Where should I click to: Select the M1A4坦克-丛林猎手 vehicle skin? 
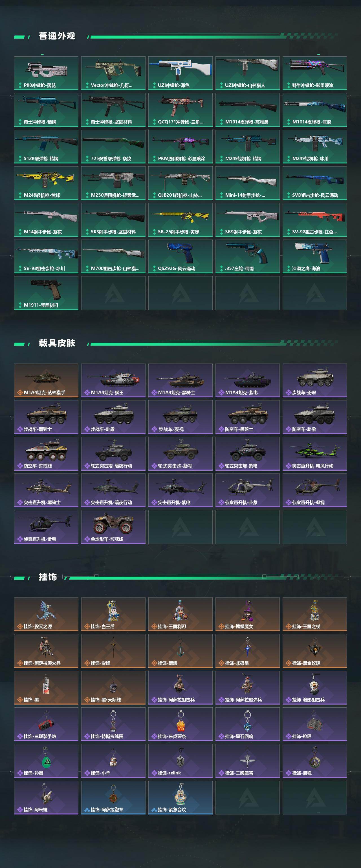coord(46,380)
